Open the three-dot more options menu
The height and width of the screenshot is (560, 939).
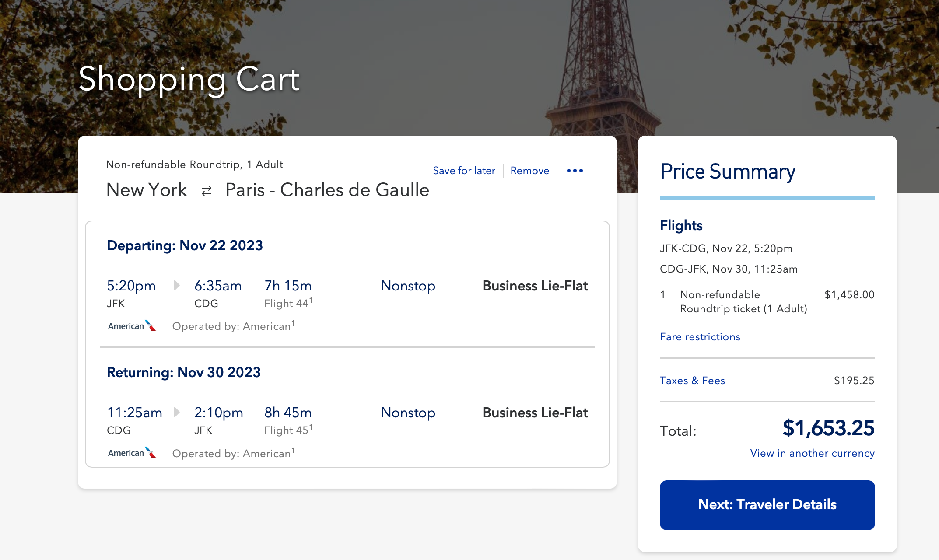pyautogui.click(x=575, y=171)
